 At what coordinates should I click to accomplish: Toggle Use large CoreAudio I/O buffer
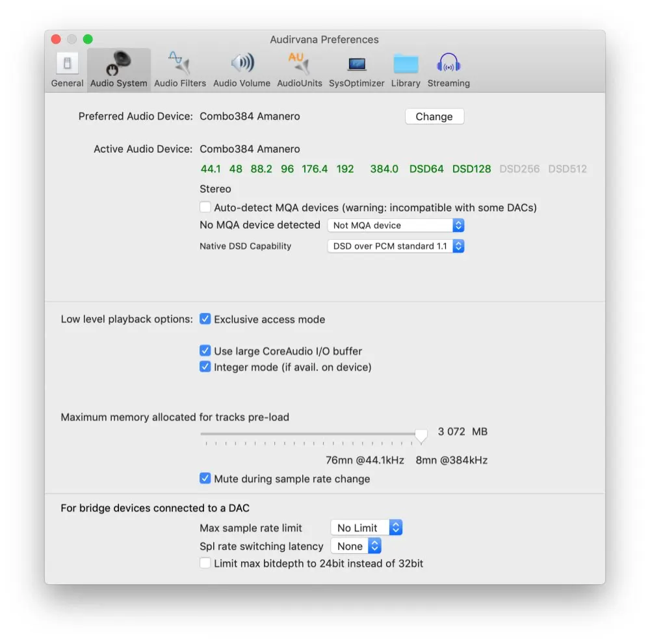[205, 351]
